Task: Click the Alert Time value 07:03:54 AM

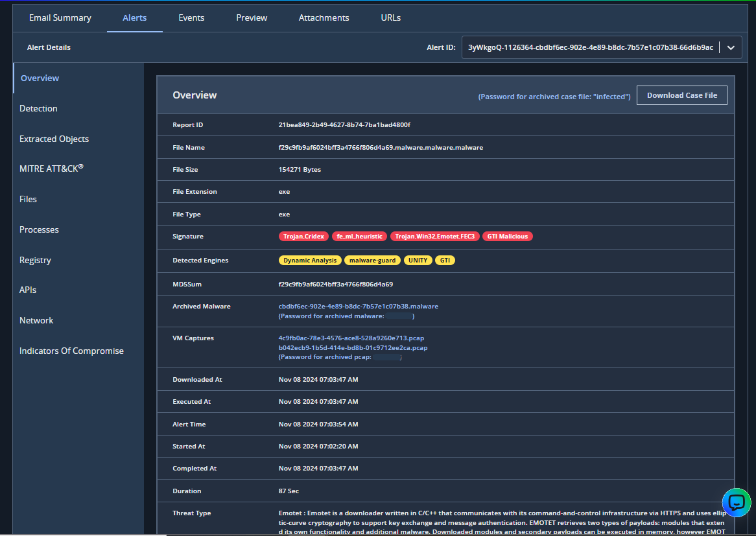Action: (x=318, y=424)
